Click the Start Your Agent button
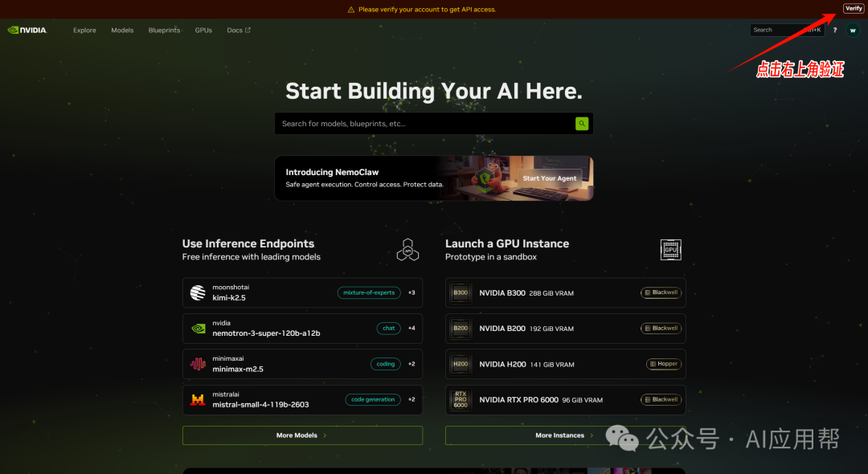 click(550, 178)
